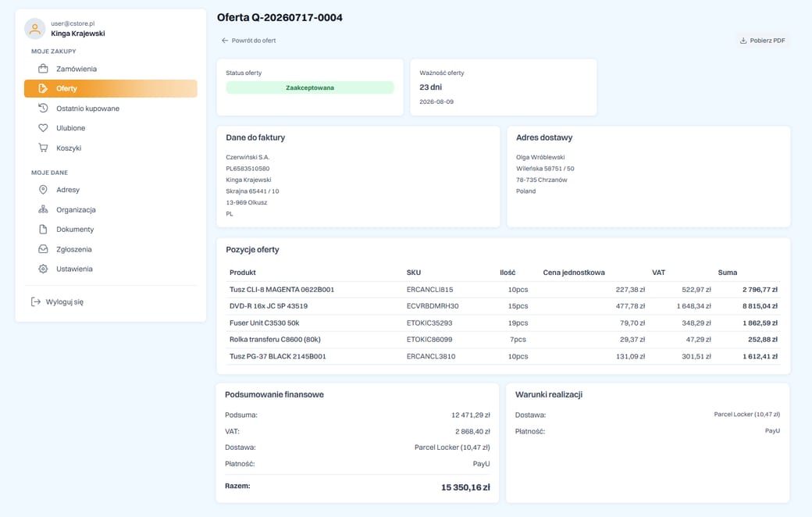812x517 pixels.
Task: Click user name Kinga Krajewski in sidebar
Action: coord(77,34)
